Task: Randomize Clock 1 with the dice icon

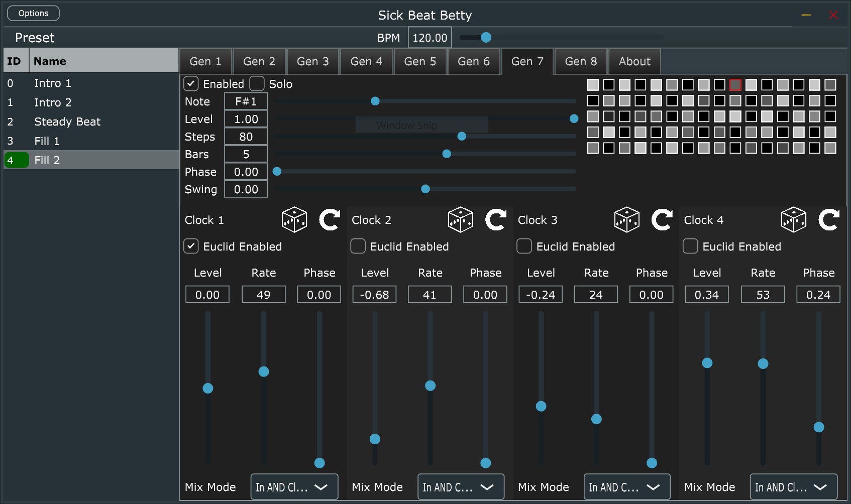Action: pyautogui.click(x=294, y=220)
